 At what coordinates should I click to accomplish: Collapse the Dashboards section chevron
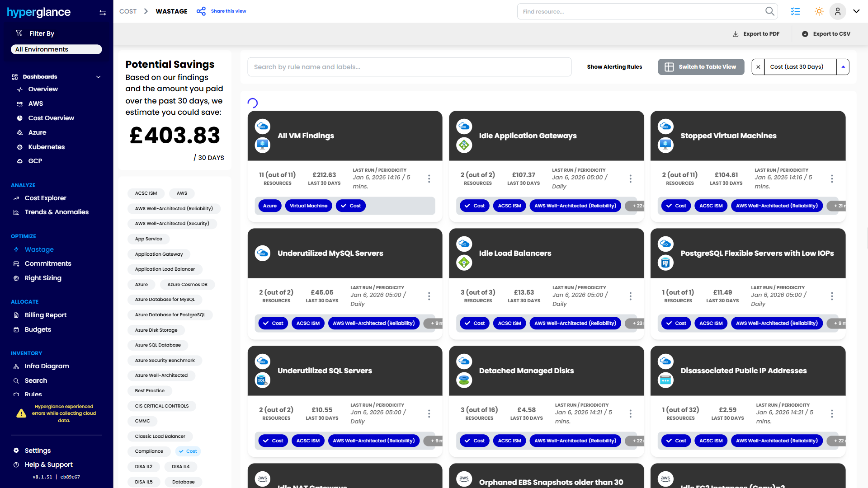pos(98,77)
